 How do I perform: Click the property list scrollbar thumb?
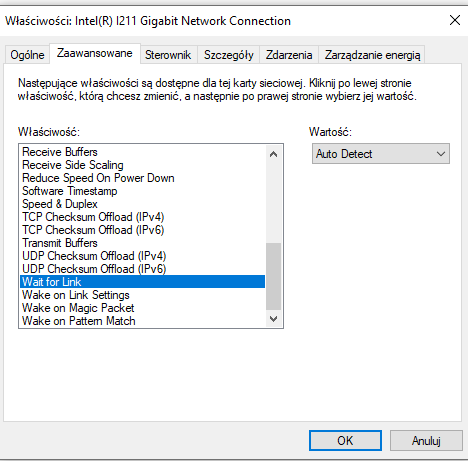pos(273,277)
